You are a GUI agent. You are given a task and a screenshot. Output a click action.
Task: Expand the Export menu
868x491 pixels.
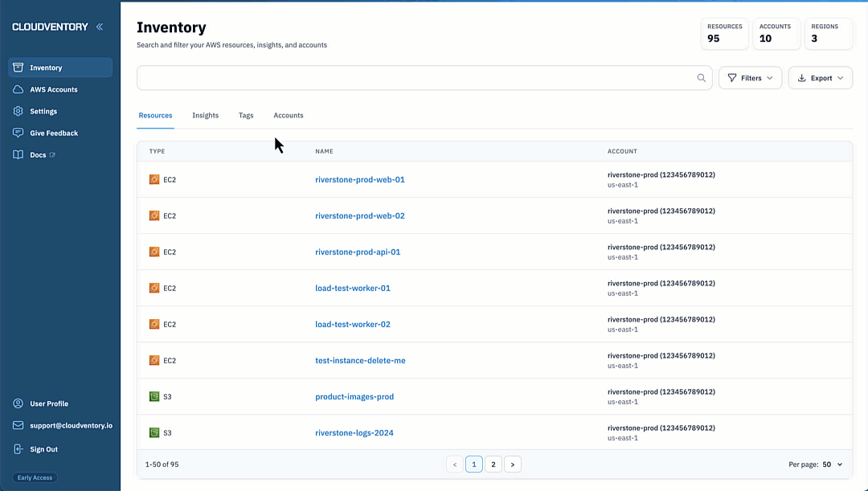pyautogui.click(x=820, y=77)
